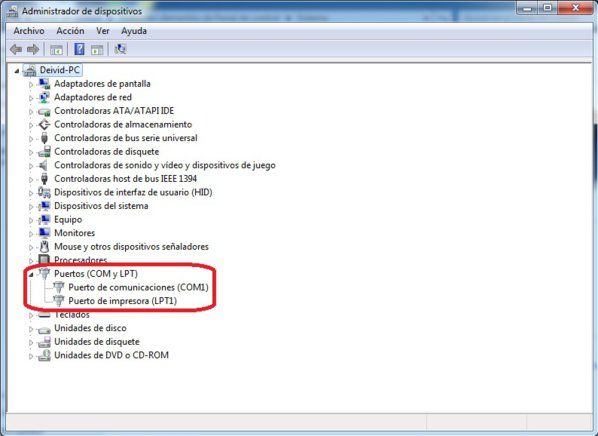Click Scan for hardware changes icon
The height and width of the screenshot is (436, 598).
[120, 49]
